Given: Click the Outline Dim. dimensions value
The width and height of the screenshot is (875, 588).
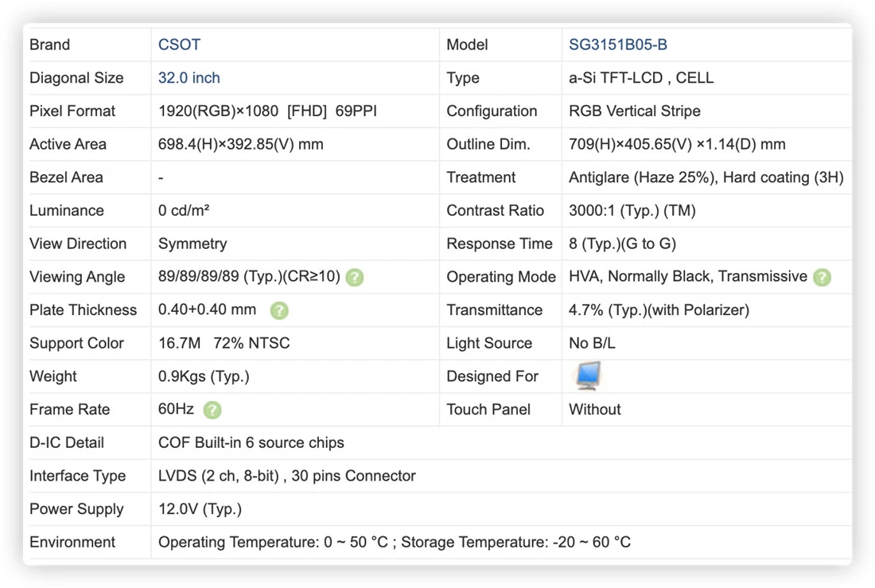Looking at the screenshot, I should pyautogui.click(x=677, y=144).
